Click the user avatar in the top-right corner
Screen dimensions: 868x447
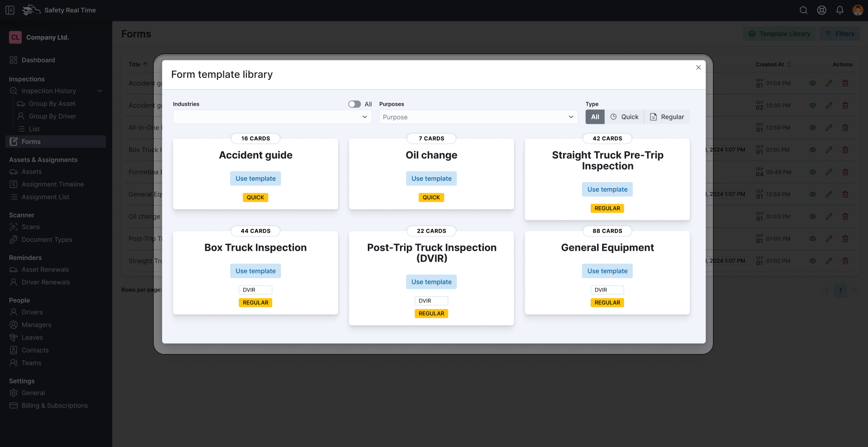(x=858, y=10)
